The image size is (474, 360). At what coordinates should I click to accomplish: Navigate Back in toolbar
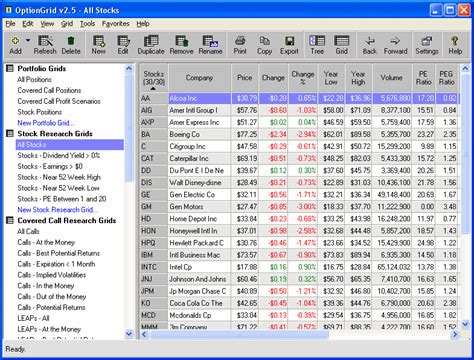369,45
